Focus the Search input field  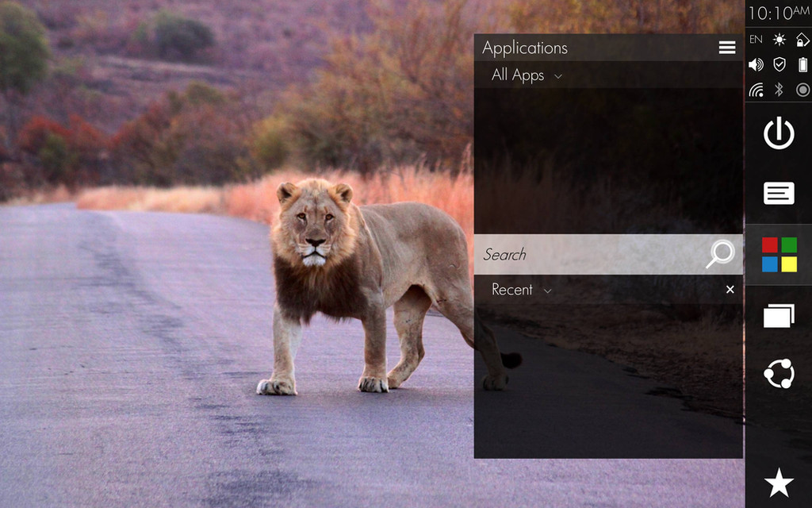coord(608,254)
